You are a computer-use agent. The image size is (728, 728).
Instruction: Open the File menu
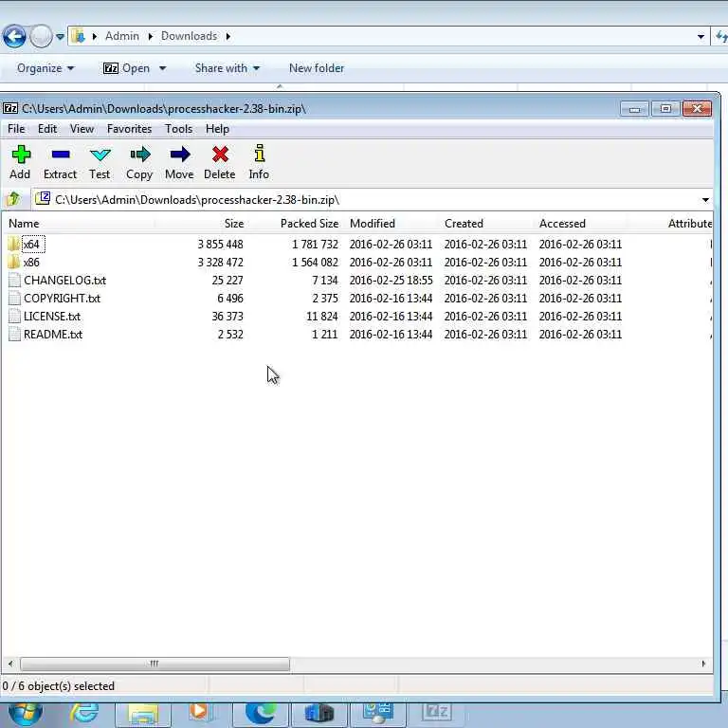coord(16,129)
